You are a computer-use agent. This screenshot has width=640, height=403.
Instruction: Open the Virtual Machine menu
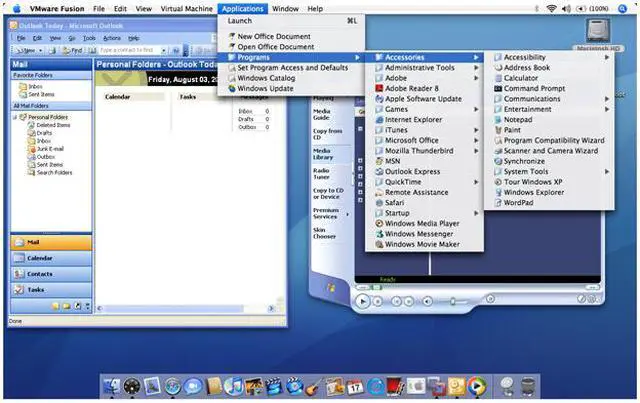pos(187,9)
